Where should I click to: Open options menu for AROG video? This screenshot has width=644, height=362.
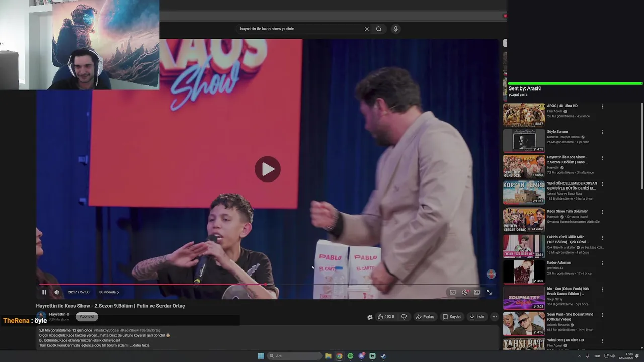602,107
